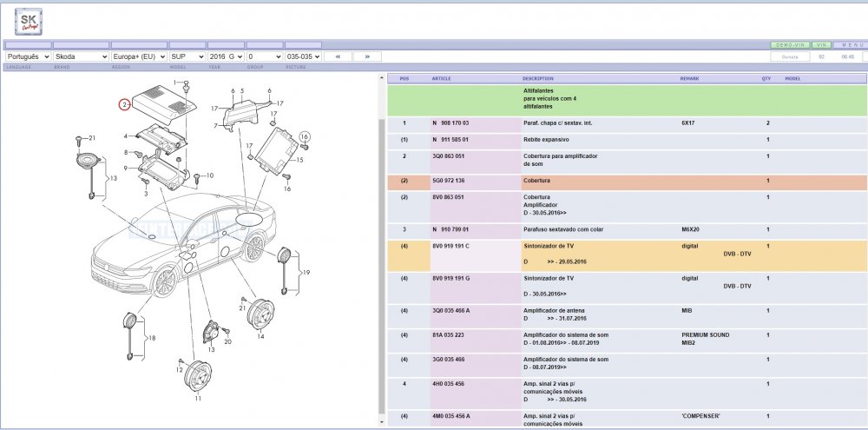Select article 4H0 035 456

tap(449, 384)
